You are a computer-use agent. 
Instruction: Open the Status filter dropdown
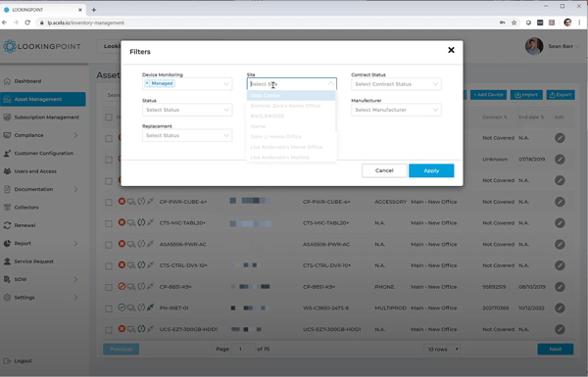(x=187, y=110)
